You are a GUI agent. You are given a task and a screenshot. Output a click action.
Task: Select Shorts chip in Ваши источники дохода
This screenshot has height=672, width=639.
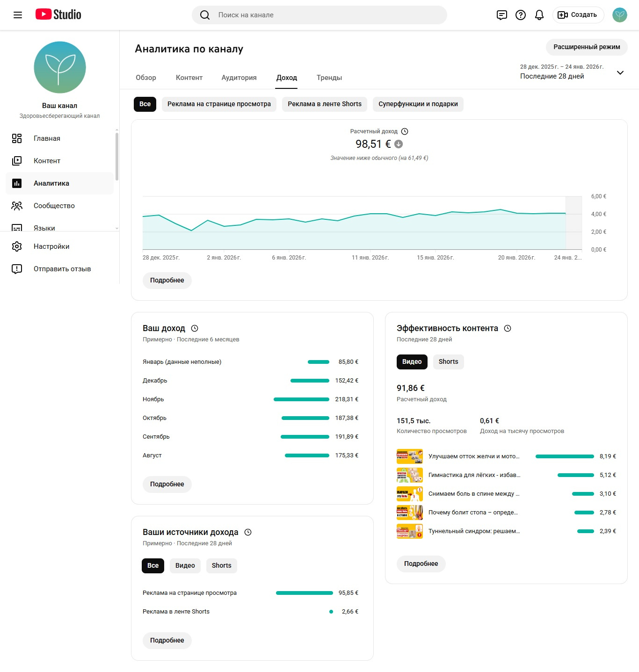[x=222, y=566]
